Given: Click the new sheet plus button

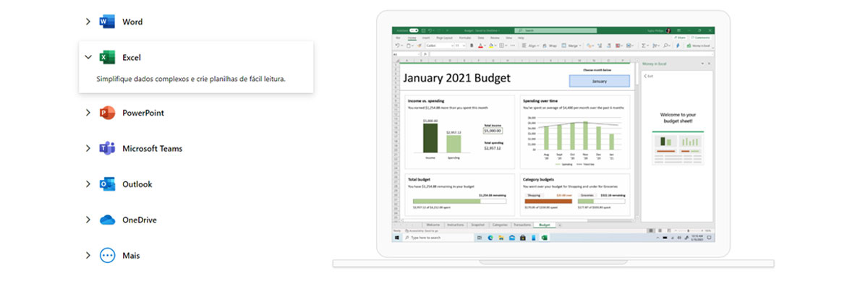Looking at the screenshot, I should click(559, 225).
